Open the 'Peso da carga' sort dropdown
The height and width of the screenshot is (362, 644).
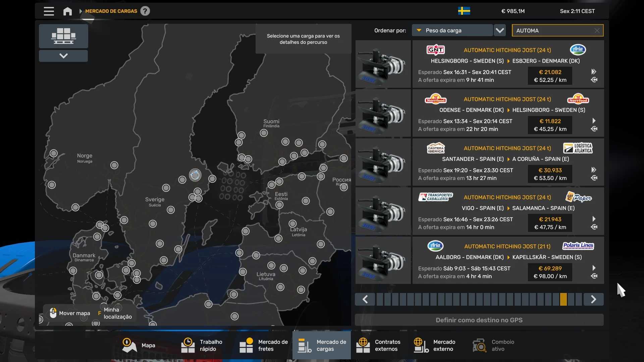click(x=452, y=30)
